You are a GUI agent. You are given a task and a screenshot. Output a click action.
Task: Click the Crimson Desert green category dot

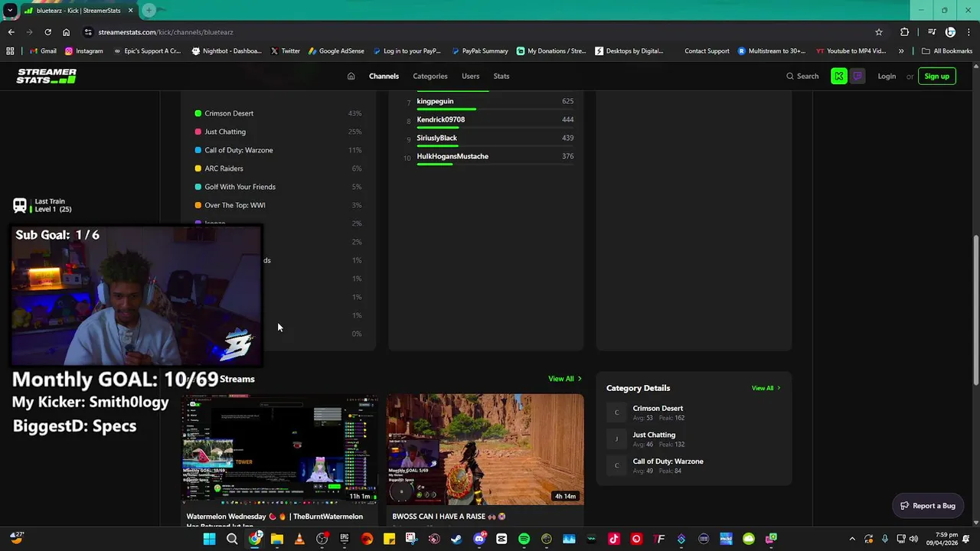coord(198,113)
